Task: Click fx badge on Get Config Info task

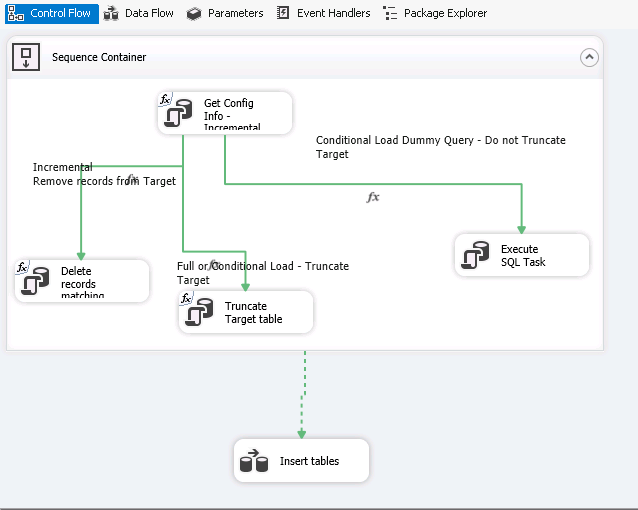Action: (x=165, y=99)
